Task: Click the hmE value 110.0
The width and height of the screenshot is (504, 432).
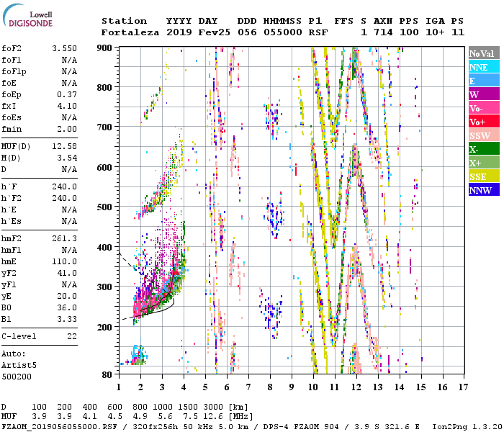Action: point(65,261)
